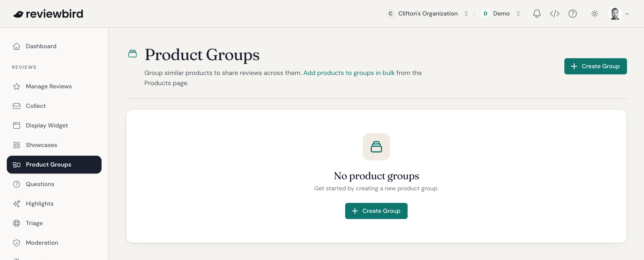Expand the user account menu chevron

pos(627,14)
